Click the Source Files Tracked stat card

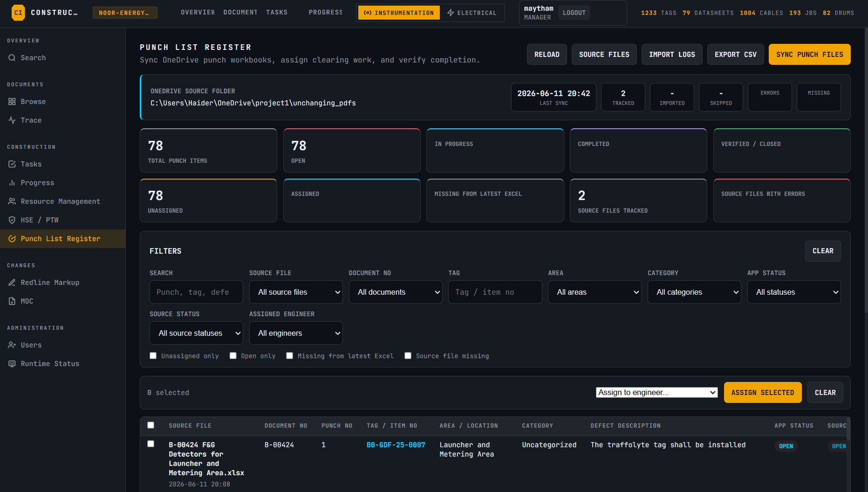[638, 201]
